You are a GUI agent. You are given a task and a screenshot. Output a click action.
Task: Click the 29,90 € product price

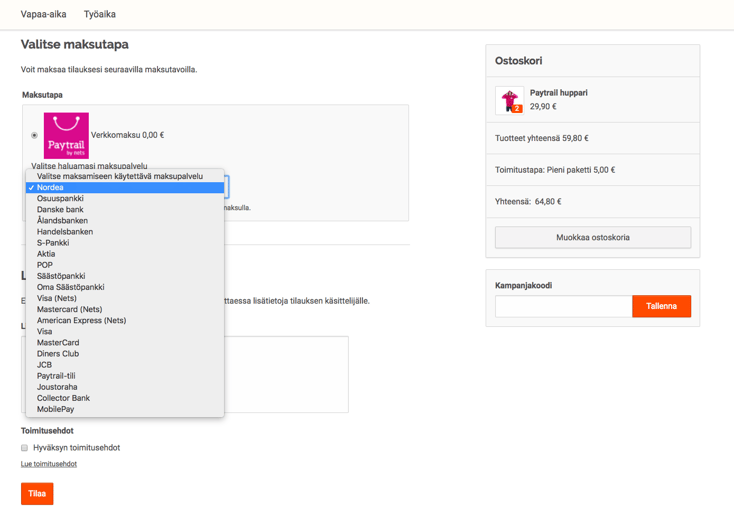pyautogui.click(x=543, y=107)
